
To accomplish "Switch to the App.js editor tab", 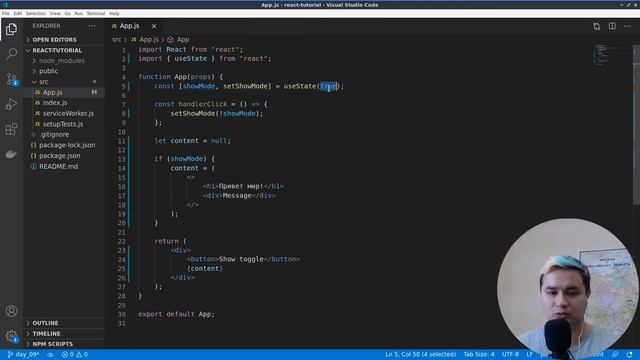I will pos(129,26).
